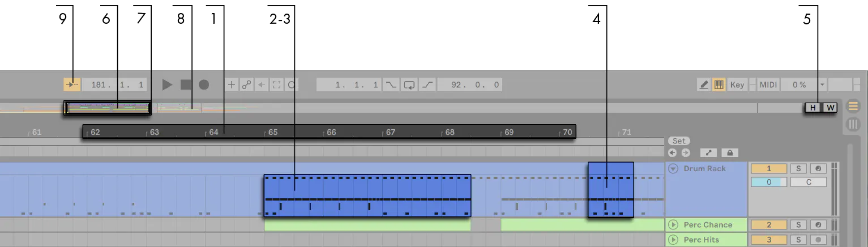
Task: Open the CPU load meter dropdown arrow
Action: point(822,85)
